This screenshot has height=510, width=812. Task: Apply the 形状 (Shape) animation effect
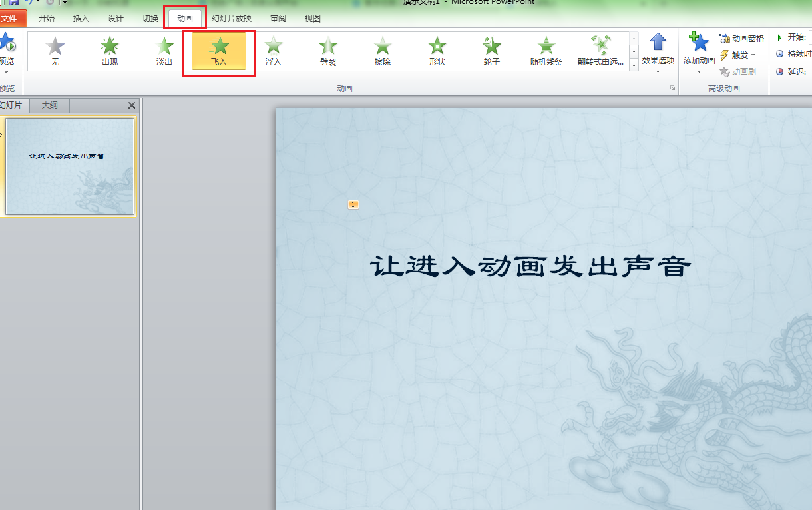tap(436, 51)
